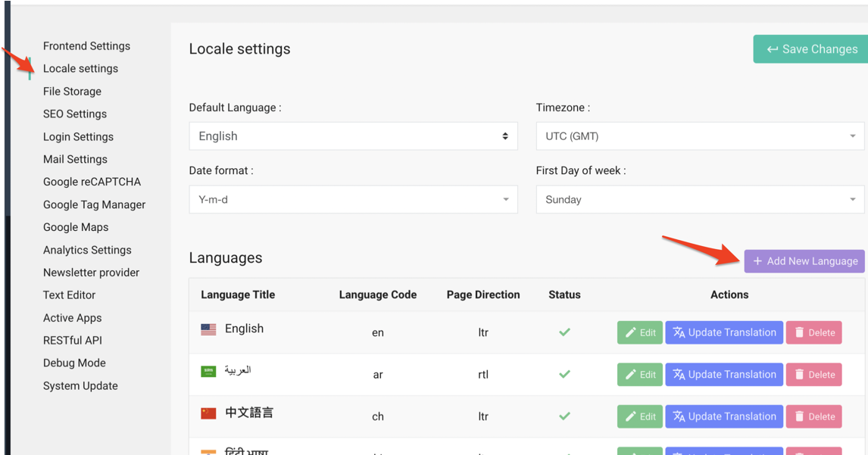Image resolution: width=868 pixels, height=455 pixels.
Task: Expand the Timezone selector showing UTC (GMT)
Action: 700,136
